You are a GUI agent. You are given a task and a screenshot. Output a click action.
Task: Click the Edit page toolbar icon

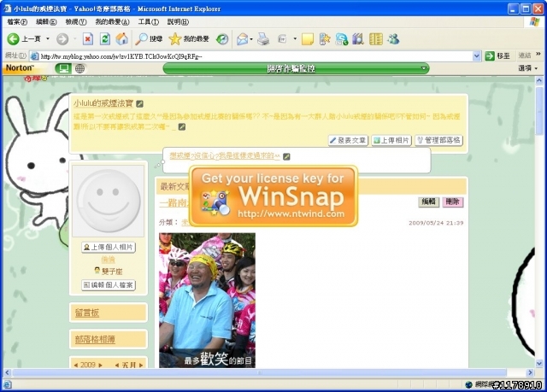pyautogui.click(x=282, y=39)
